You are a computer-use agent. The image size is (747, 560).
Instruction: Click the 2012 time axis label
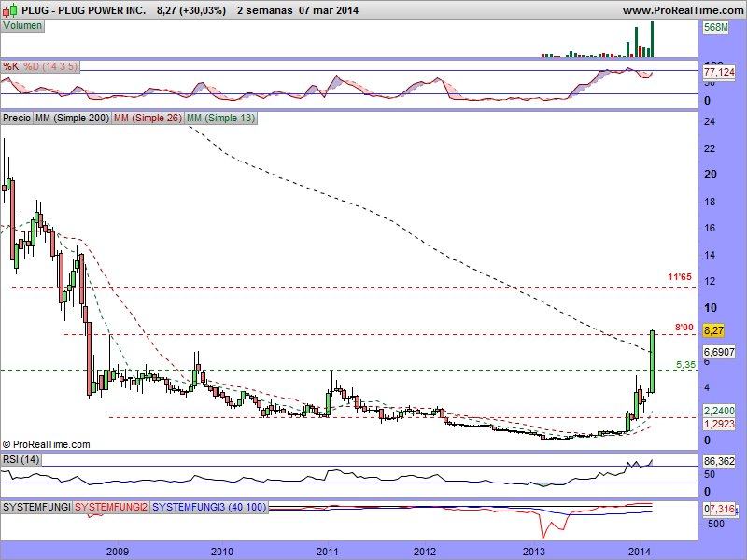425,552
